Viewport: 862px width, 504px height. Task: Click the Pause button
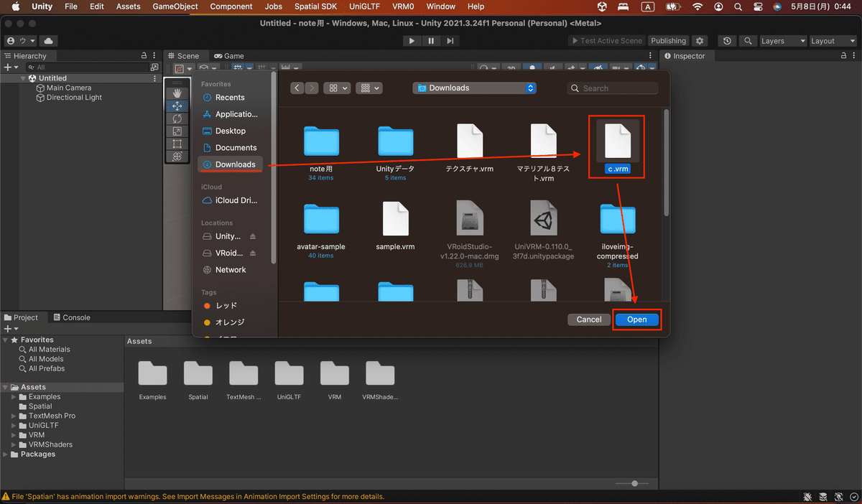431,41
